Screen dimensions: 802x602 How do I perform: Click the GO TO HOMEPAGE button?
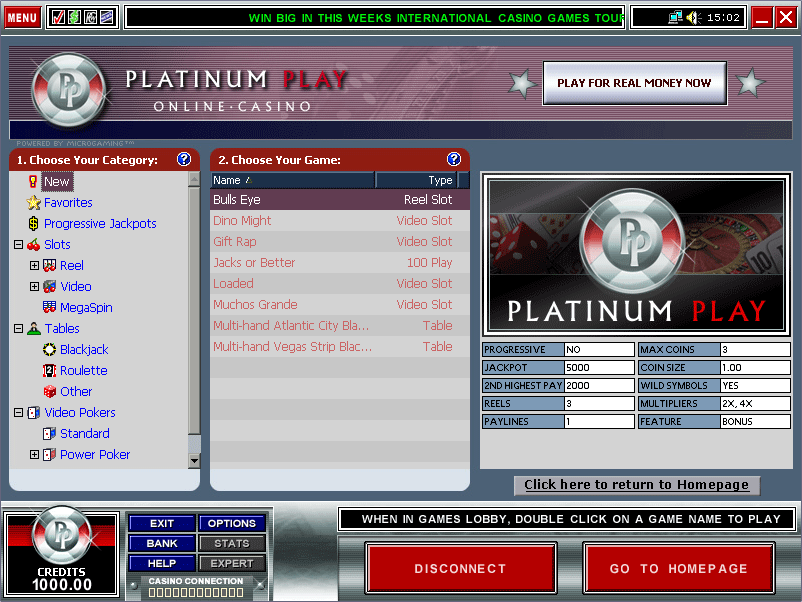click(679, 568)
